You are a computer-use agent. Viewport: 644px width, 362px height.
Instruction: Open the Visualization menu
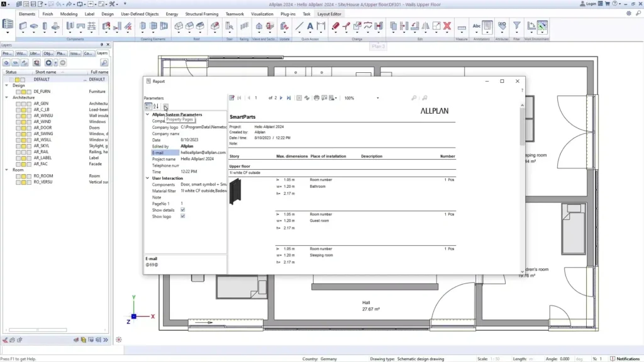point(264,13)
